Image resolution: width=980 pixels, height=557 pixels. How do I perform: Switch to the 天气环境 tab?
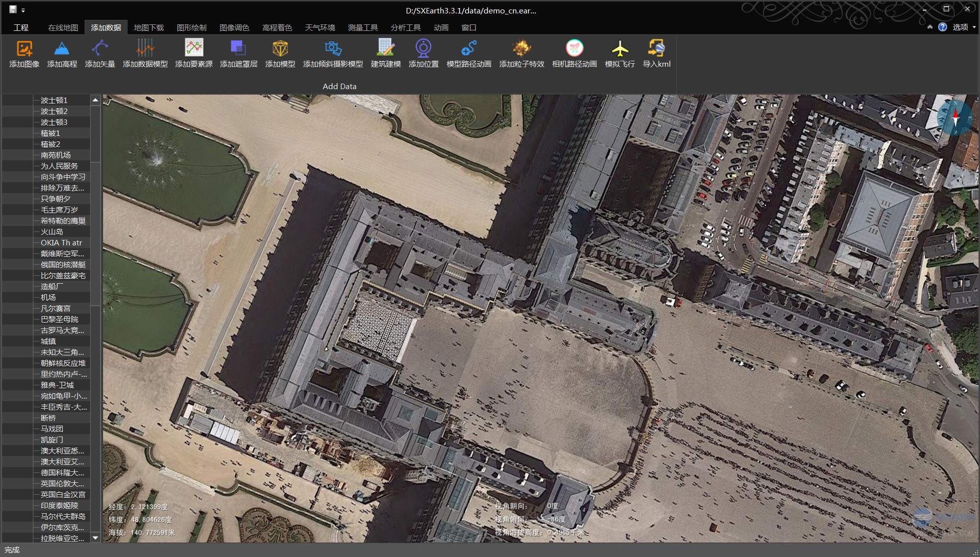coord(320,27)
